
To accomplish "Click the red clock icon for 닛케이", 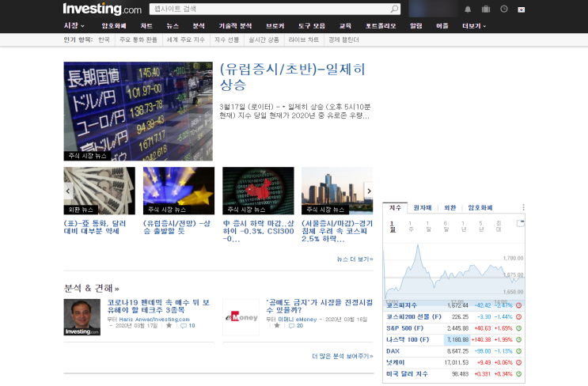I will coord(519,363).
